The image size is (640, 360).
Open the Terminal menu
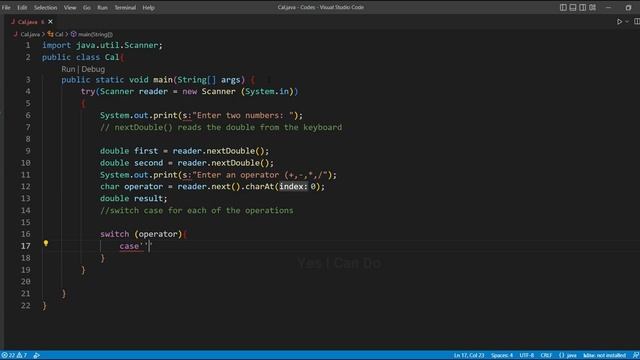125,7
